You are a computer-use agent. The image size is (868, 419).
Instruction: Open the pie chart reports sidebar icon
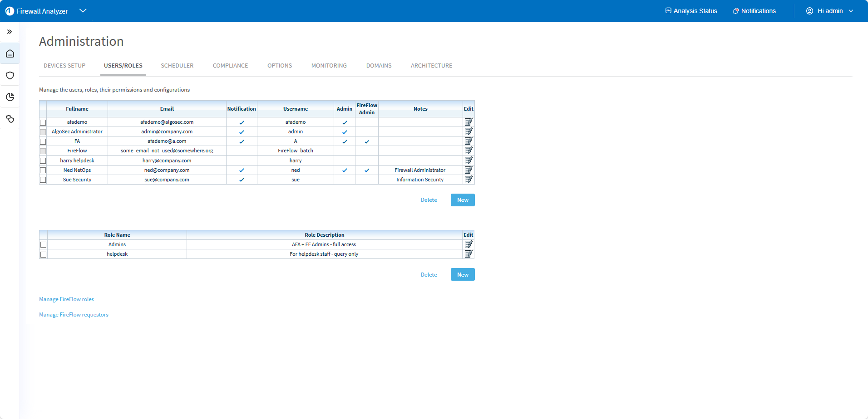10,97
